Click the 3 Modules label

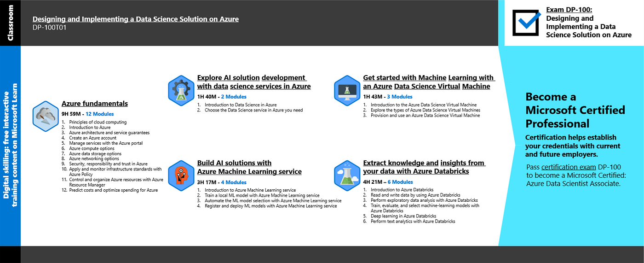[x=400, y=97]
